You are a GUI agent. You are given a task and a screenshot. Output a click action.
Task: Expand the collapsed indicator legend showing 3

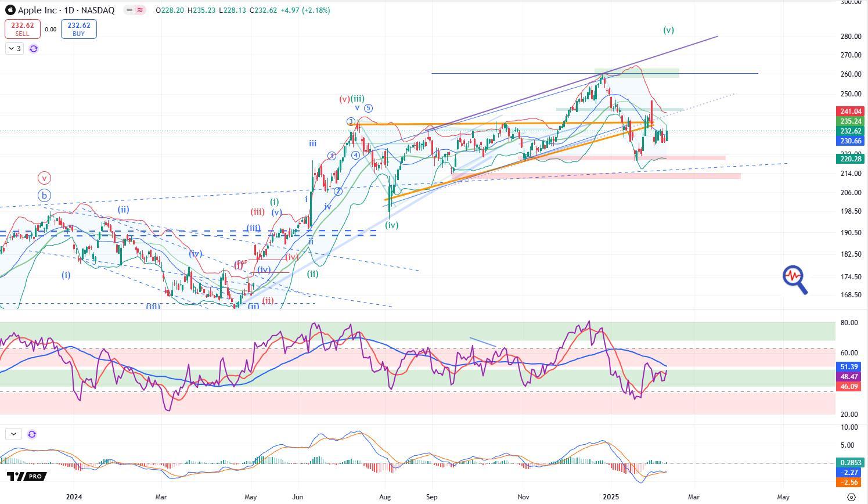pyautogui.click(x=15, y=49)
